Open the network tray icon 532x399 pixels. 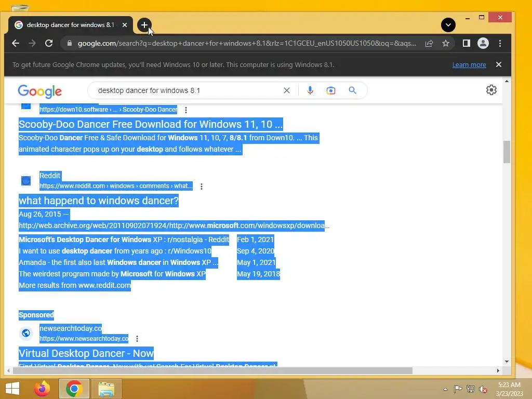click(471, 389)
